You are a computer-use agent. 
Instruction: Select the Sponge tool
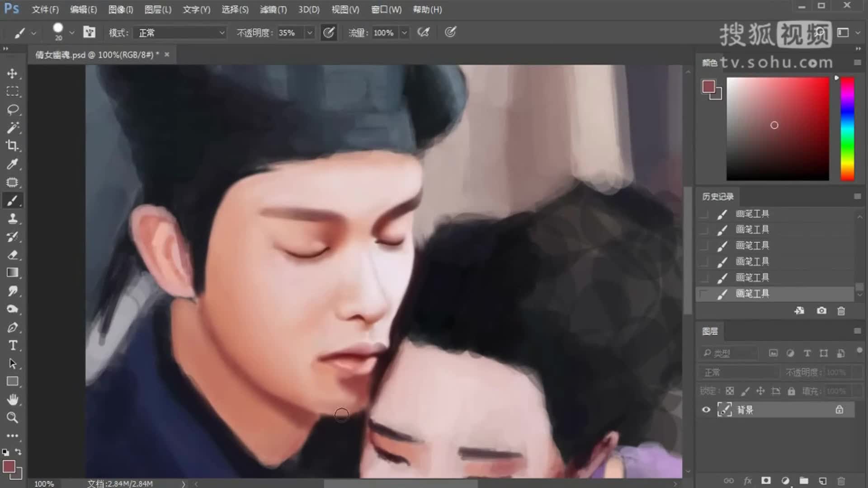(x=12, y=309)
